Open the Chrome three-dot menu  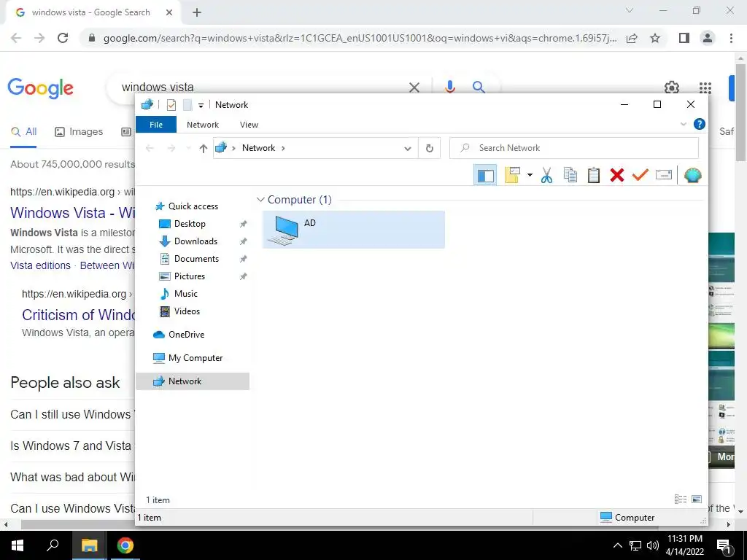coord(731,38)
